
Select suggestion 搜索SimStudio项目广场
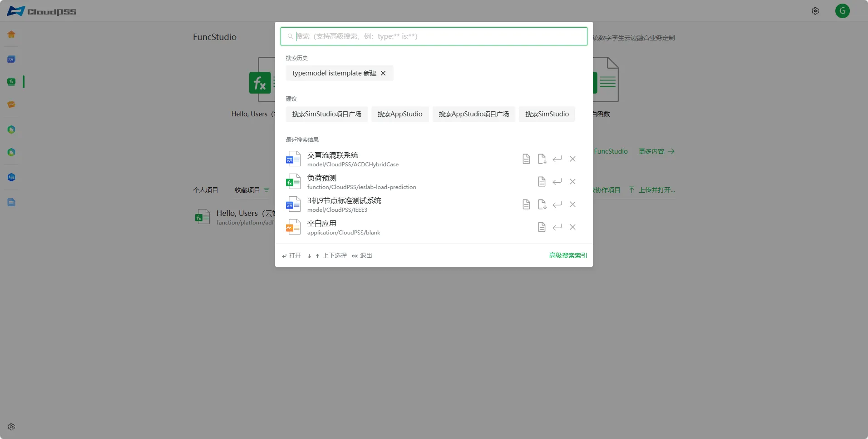point(327,114)
